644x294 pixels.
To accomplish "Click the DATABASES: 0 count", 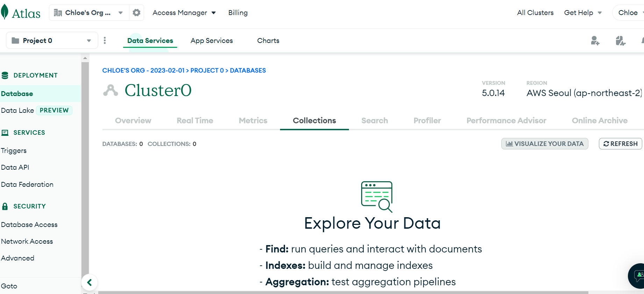I will click(x=123, y=144).
